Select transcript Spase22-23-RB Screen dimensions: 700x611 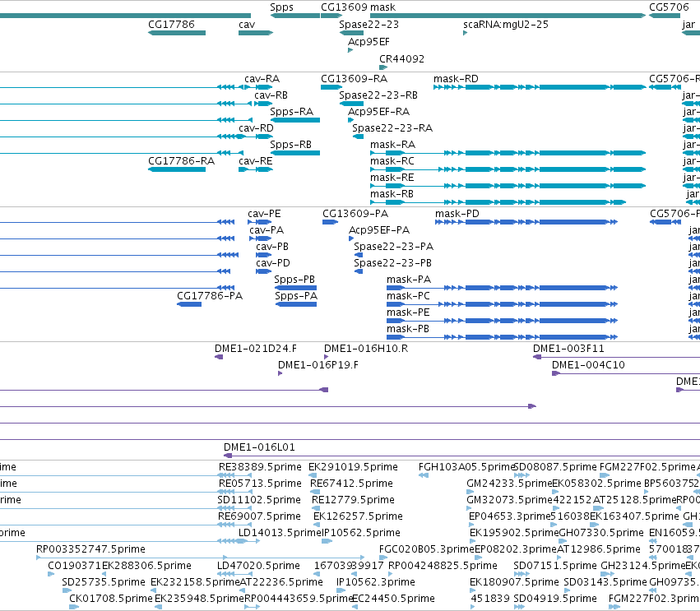[378, 95]
